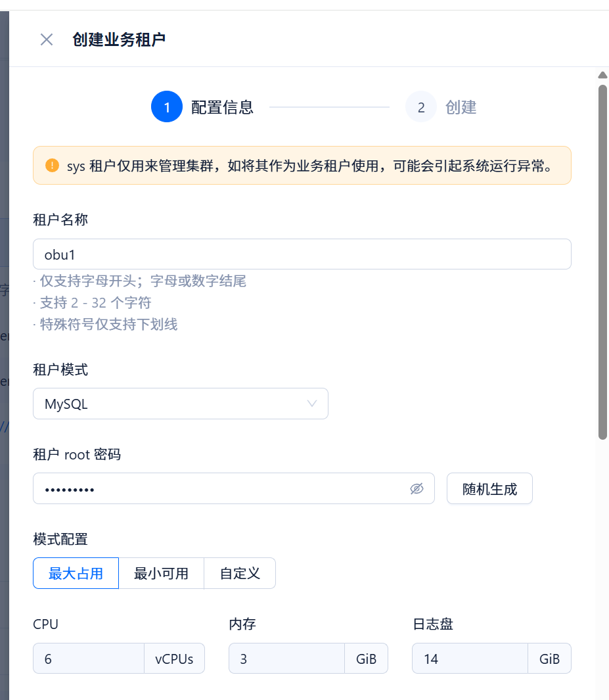
Task: Click the dropdown chevron next to MySQL
Action: pyautogui.click(x=311, y=403)
